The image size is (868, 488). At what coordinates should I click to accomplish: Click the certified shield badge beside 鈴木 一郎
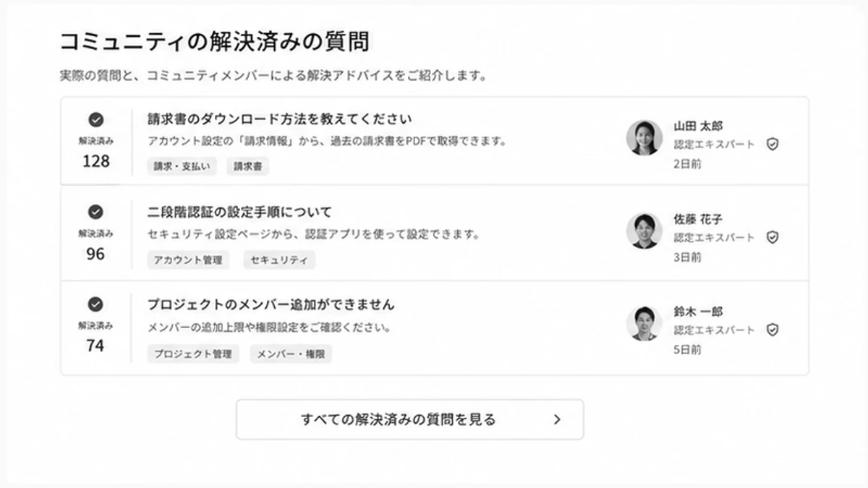coord(773,330)
